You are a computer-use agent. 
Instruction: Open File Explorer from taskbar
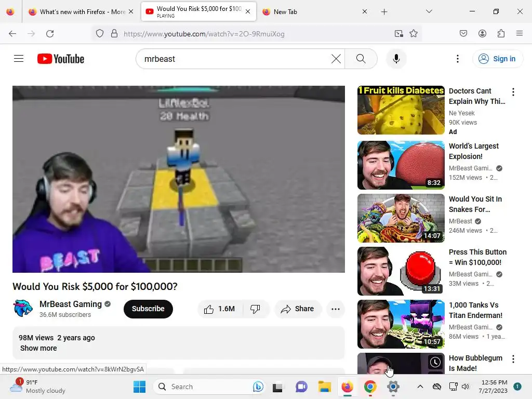tap(324, 387)
